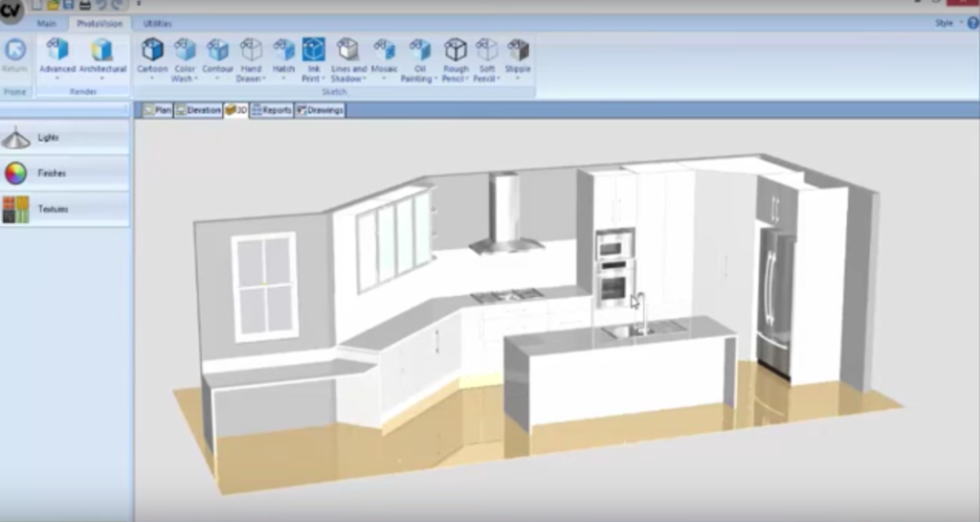The width and height of the screenshot is (980, 522).
Task: Open the Elevation view tab
Action: click(198, 110)
